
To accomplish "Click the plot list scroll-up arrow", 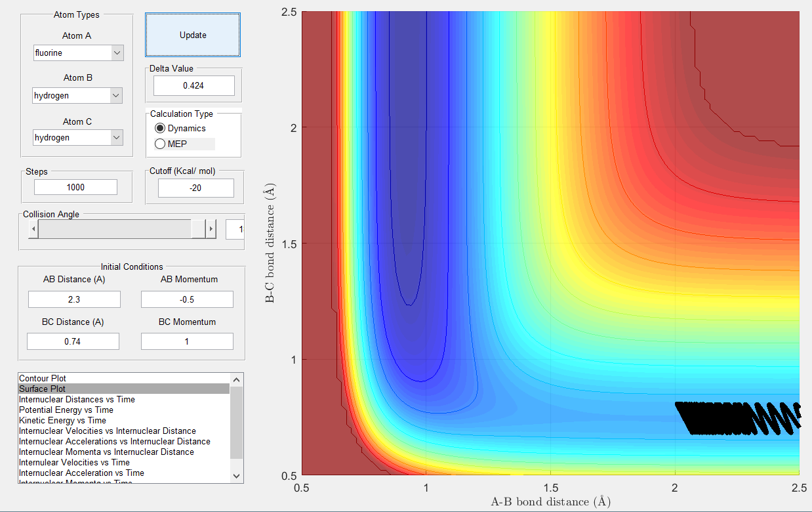I will click(237, 379).
